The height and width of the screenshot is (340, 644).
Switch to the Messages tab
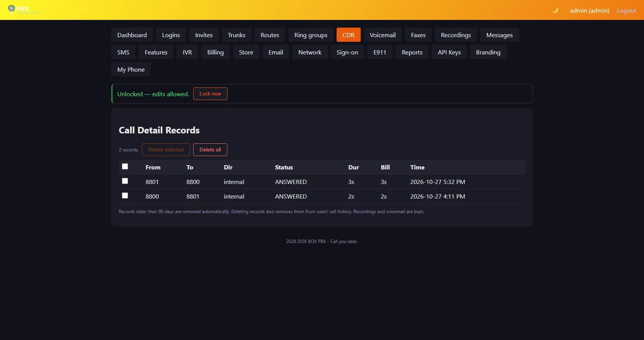click(x=499, y=35)
